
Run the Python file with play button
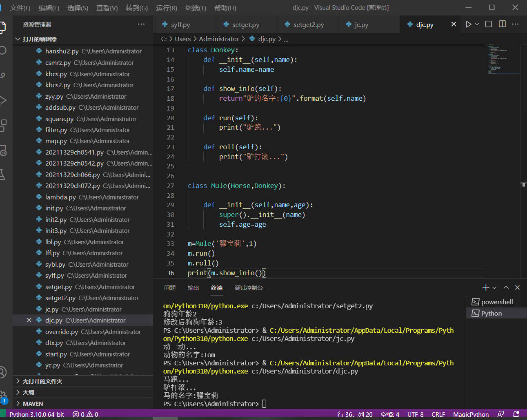click(468, 24)
